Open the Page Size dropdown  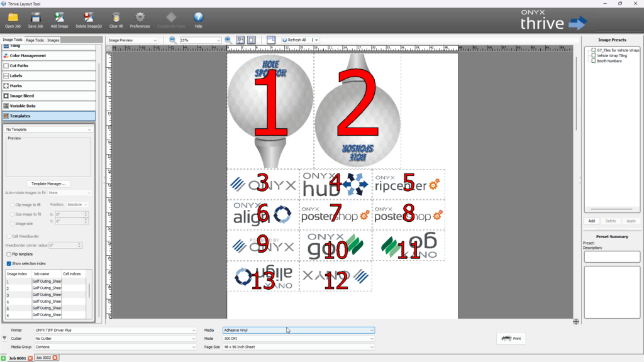(x=298, y=347)
